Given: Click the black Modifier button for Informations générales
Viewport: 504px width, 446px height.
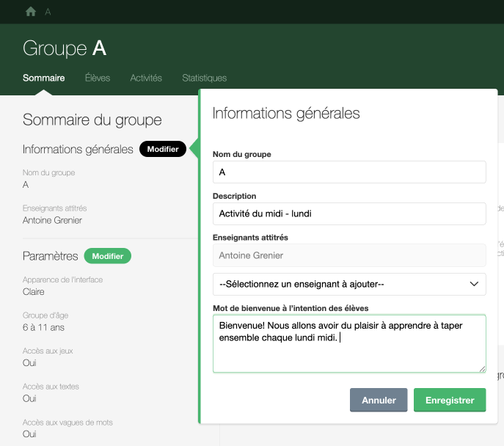Looking at the screenshot, I should 162,149.
